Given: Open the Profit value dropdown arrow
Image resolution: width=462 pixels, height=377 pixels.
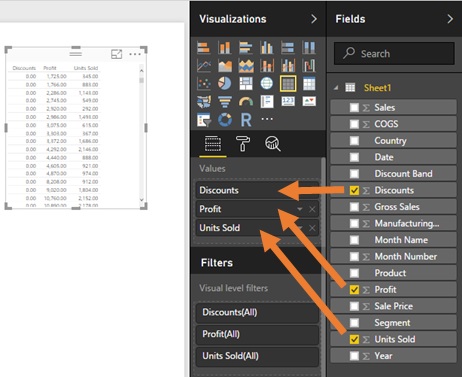Looking at the screenshot, I should (x=300, y=209).
